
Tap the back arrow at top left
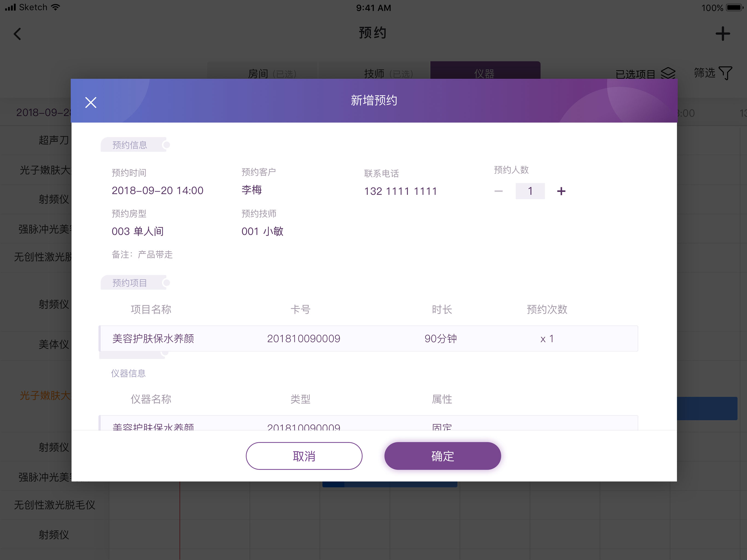(17, 34)
